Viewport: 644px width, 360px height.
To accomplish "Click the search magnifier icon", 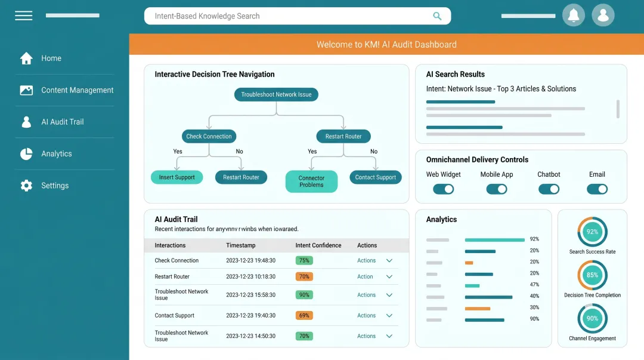I will (437, 16).
